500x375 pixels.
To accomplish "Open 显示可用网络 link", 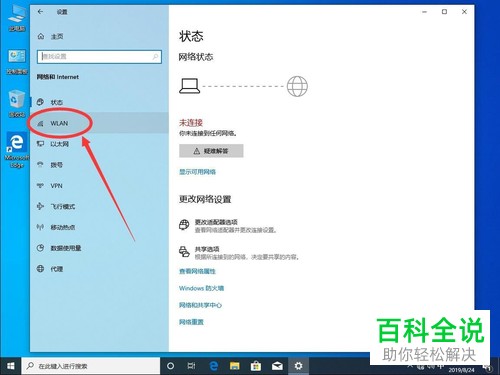I will 197,172.
